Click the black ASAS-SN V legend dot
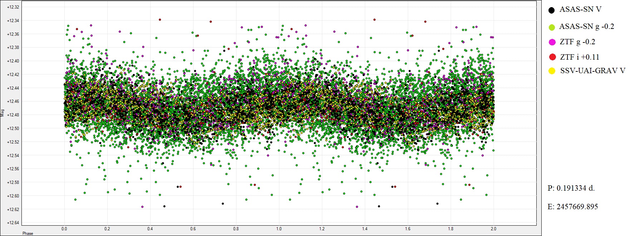Image resolution: width=644 pixels, height=236 pixels. (551, 10)
